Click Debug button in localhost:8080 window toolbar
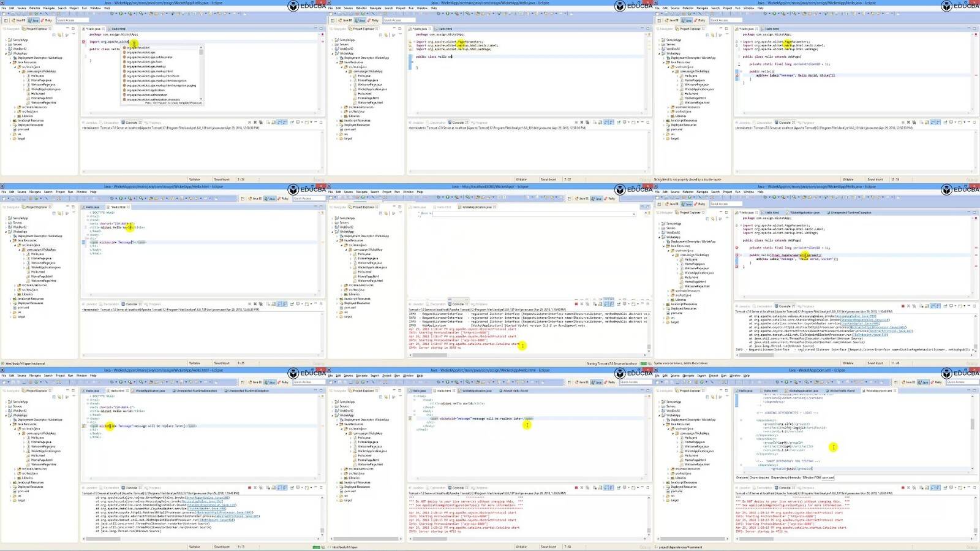This screenshot has width=980, height=551. pos(439,198)
